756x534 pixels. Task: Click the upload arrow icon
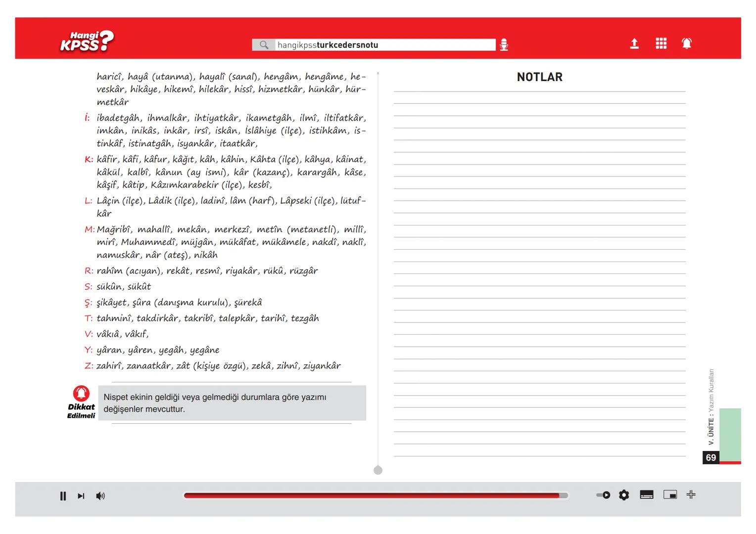point(634,44)
